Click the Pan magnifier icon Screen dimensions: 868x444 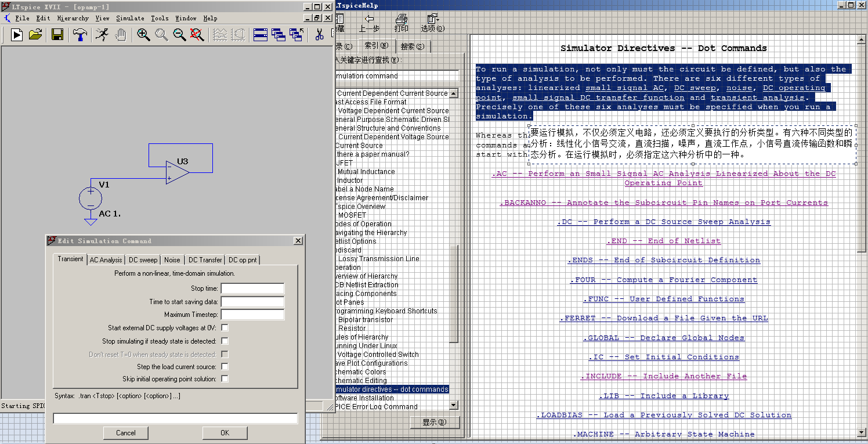[161, 35]
